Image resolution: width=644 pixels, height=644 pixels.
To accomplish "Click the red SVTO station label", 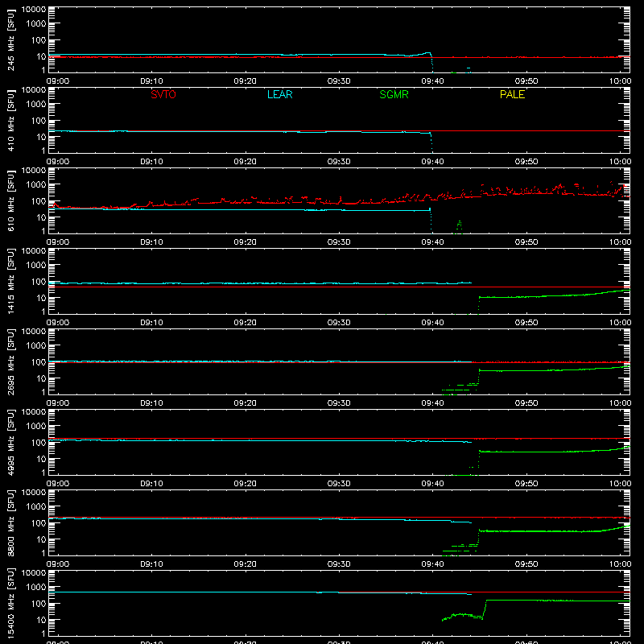I will pos(163,94).
